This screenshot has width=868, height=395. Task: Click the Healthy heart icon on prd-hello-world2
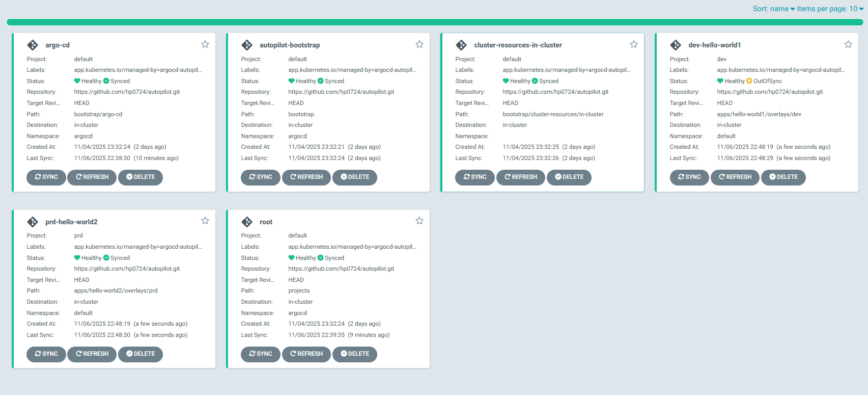pyautogui.click(x=77, y=258)
